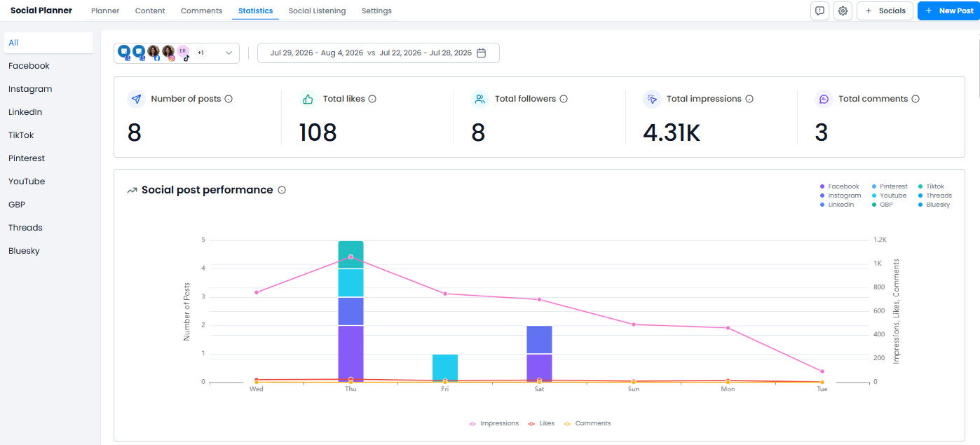980x445 pixels.
Task: Select the Statistics tab
Action: pyautogui.click(x=255, y=11)
